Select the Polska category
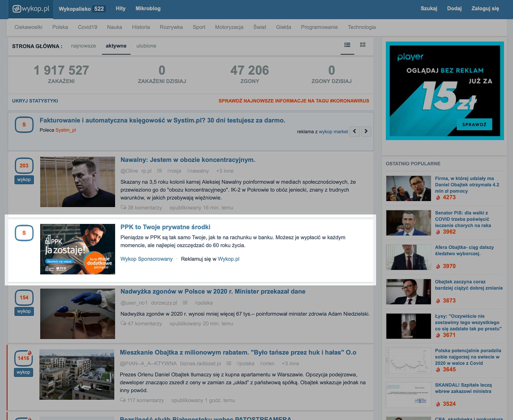Viewport: 513px width, 420px height. pos(60,27)
